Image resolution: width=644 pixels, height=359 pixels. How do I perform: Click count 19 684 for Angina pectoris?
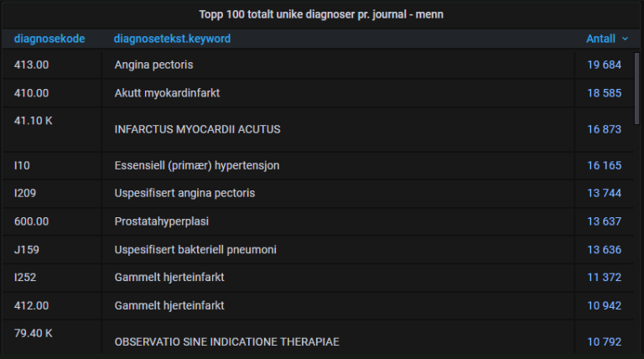(604, 65)
